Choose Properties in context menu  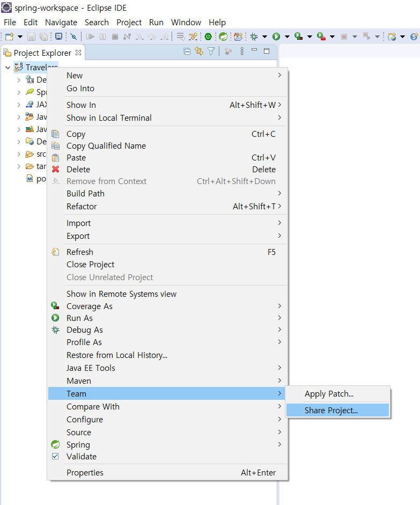[x=167, y=473]
